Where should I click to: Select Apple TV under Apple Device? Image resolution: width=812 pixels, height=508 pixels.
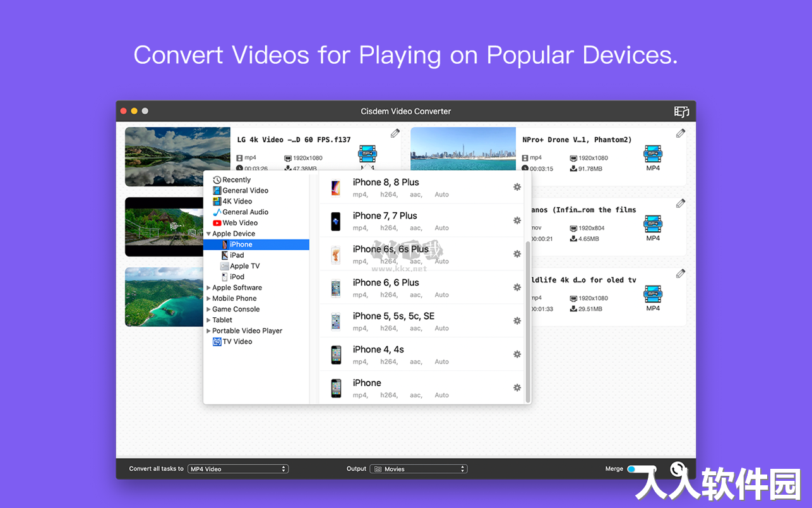[x=240, y=266]
